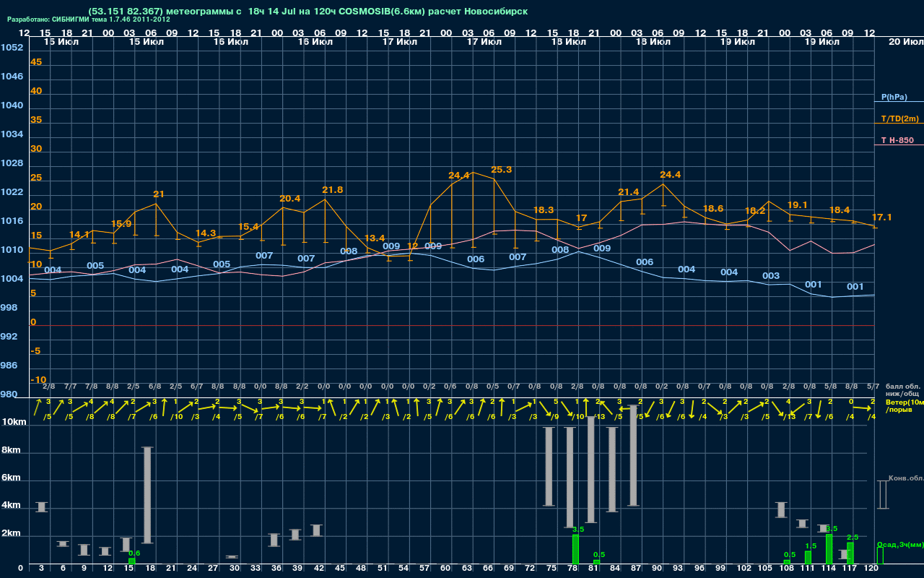Click the 1034 pressure axis label
Viewport: 924px width, 578px height.
pos(12,134)
